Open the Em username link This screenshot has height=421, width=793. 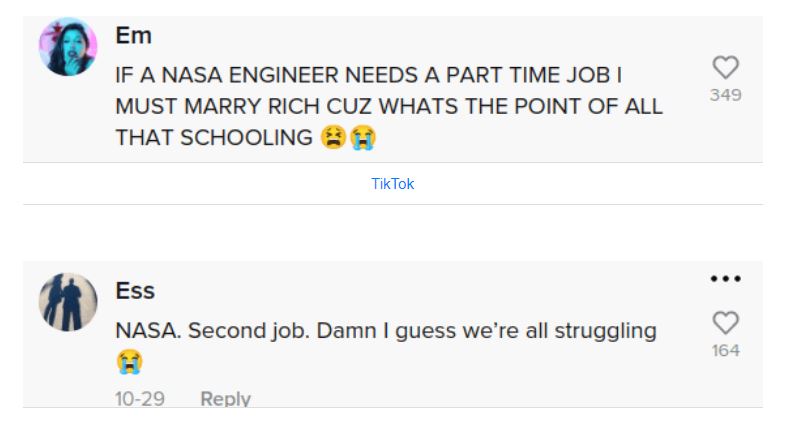pyautogui.click(x=133, y=35)
